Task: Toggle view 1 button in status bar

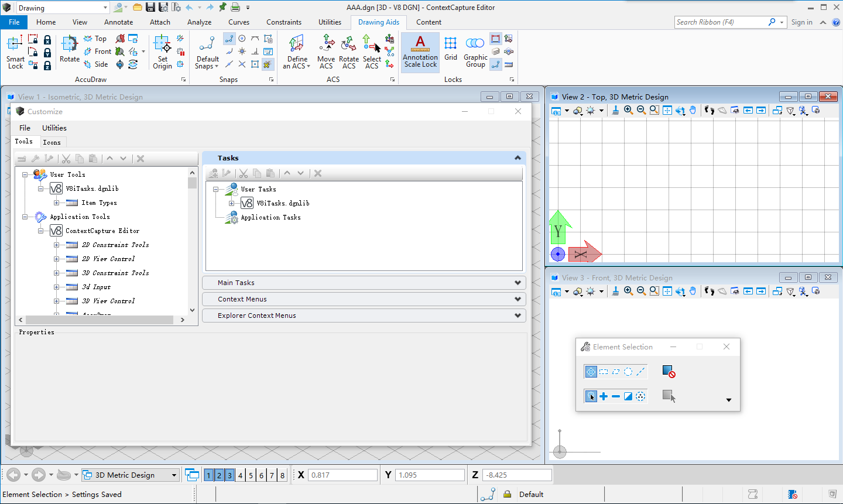Action: [x=208, y=475]
